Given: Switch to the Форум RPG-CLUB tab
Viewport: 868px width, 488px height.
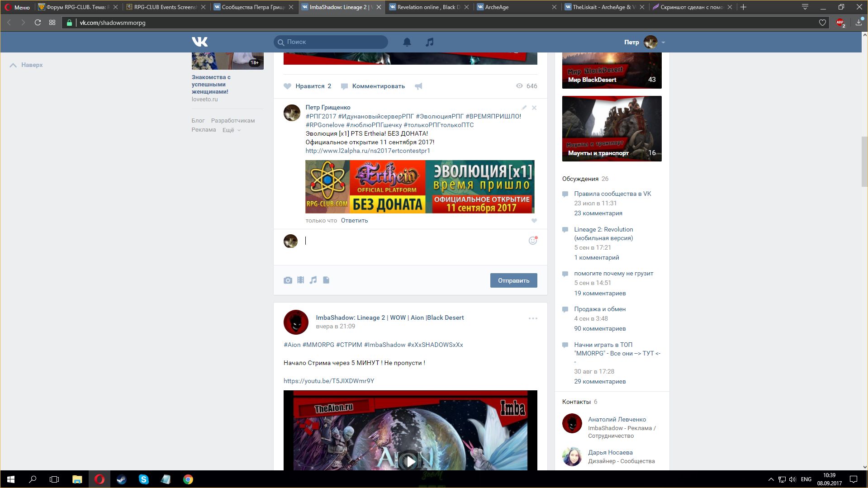Looking at the screenshot, I should [x=78, y=7].
